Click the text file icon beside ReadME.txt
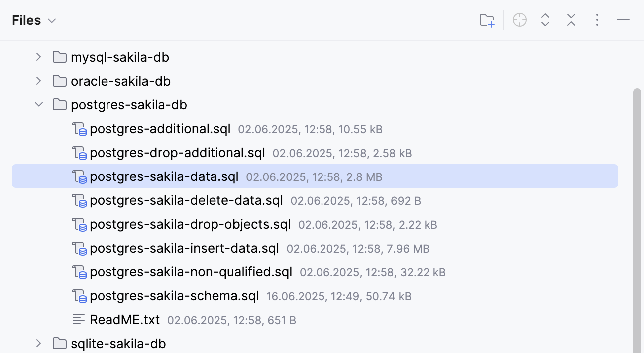The width and height of the screenshot is (644, 353). pyautogui.click(x=79, y=320)
